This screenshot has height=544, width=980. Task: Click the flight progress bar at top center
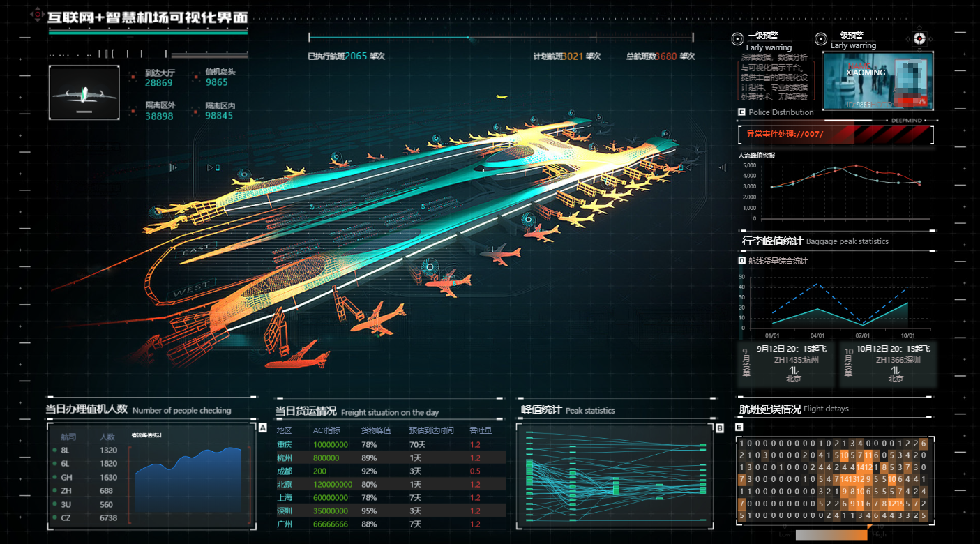pos(501,38)
